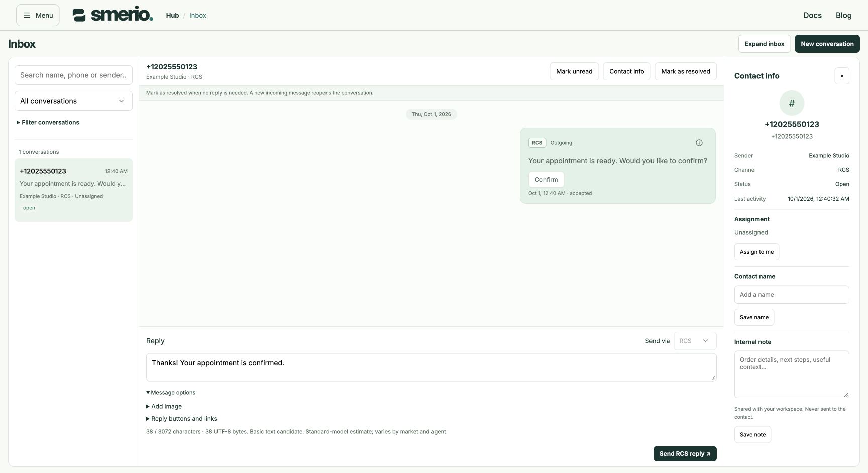868x473 pixels.
Task: Open the hamburger Menu button
Action: (x=38, y=15)
